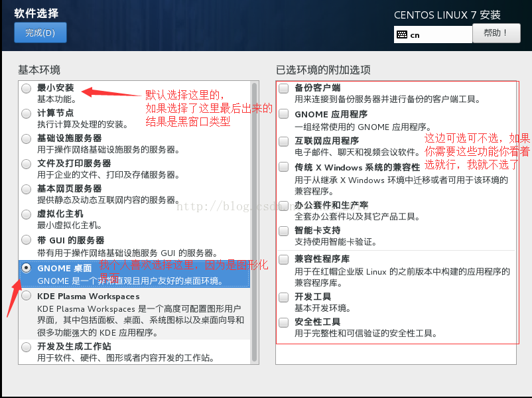
Task: Click 基本开发环境。 description text
Action: coord(322,308)
